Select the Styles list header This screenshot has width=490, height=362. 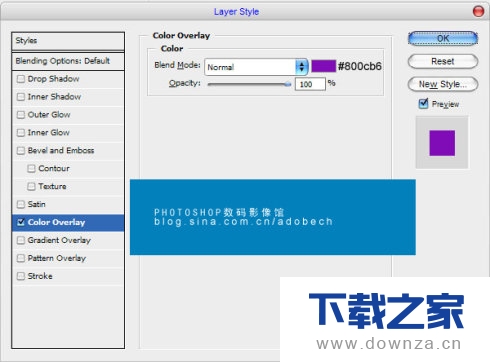[68, 41]
